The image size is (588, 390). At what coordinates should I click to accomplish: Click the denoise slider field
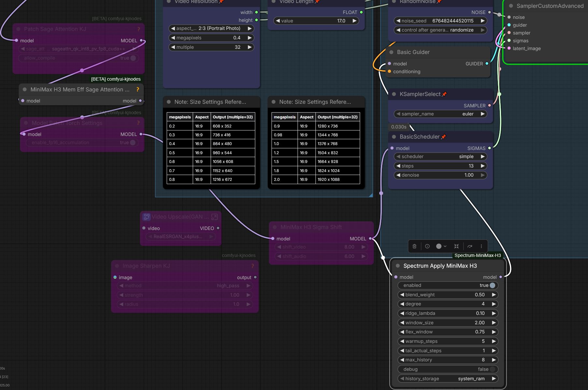(x=441, y=175)
